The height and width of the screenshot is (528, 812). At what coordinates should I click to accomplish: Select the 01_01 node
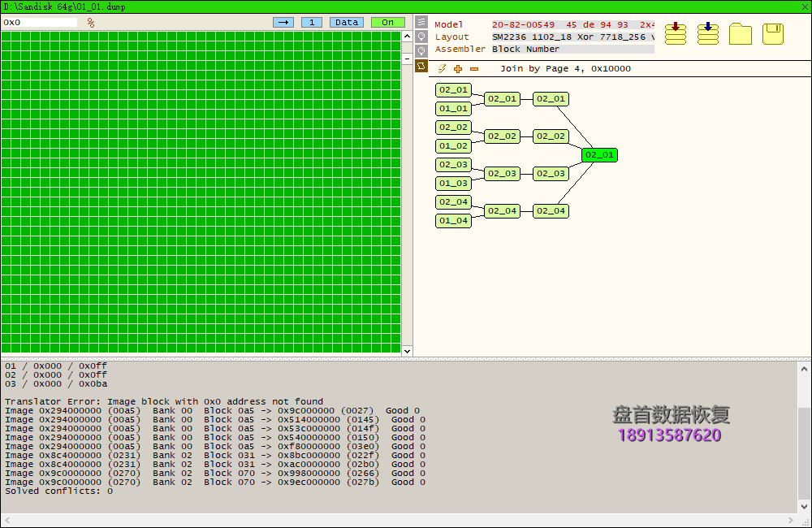[x=454, y=108]
